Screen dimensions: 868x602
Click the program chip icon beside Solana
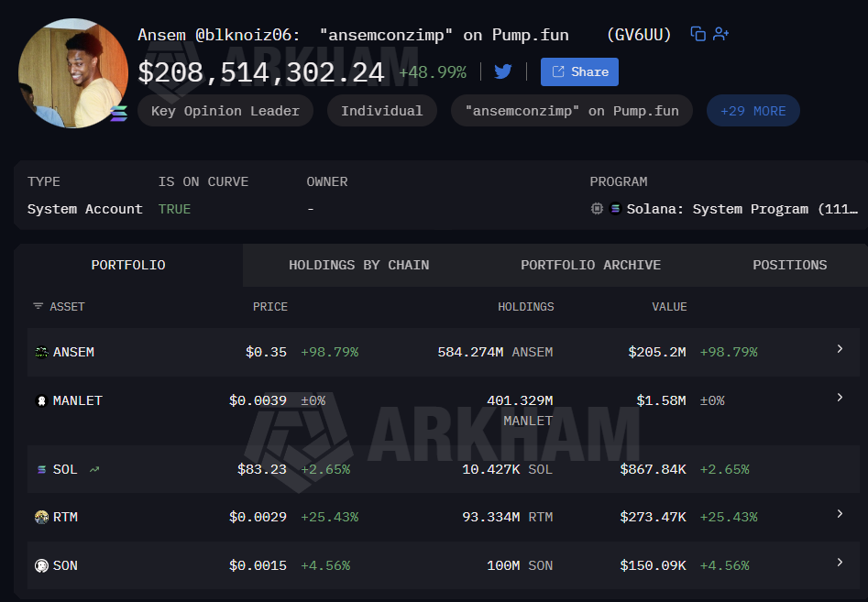coord(597,209)
